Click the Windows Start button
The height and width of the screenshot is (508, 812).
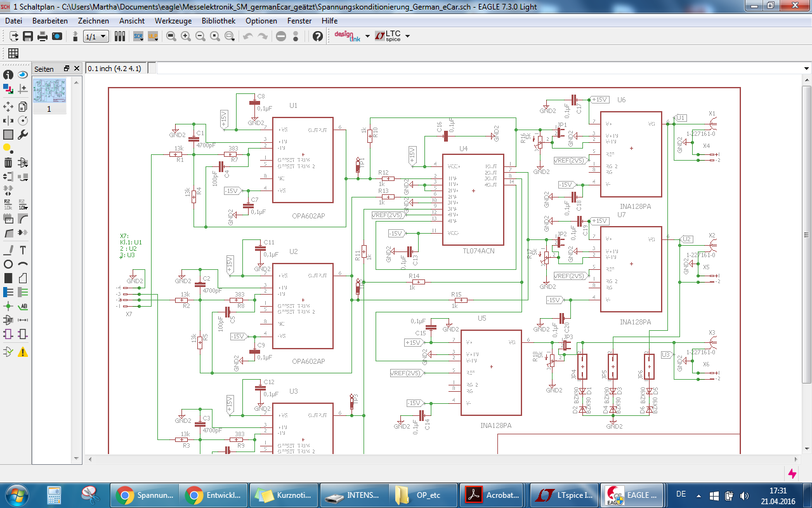click(17, 494)
